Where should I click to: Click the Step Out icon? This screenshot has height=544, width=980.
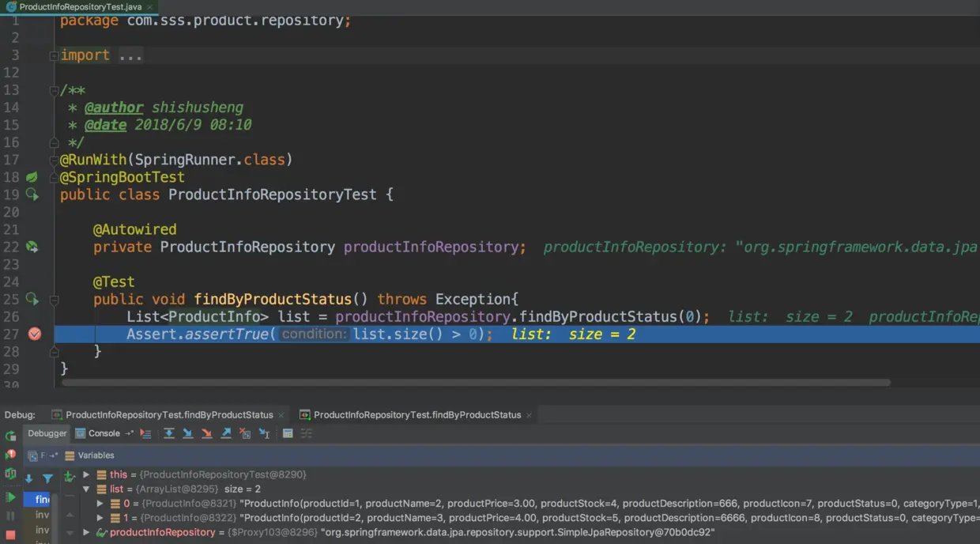(x=226, y=433)
